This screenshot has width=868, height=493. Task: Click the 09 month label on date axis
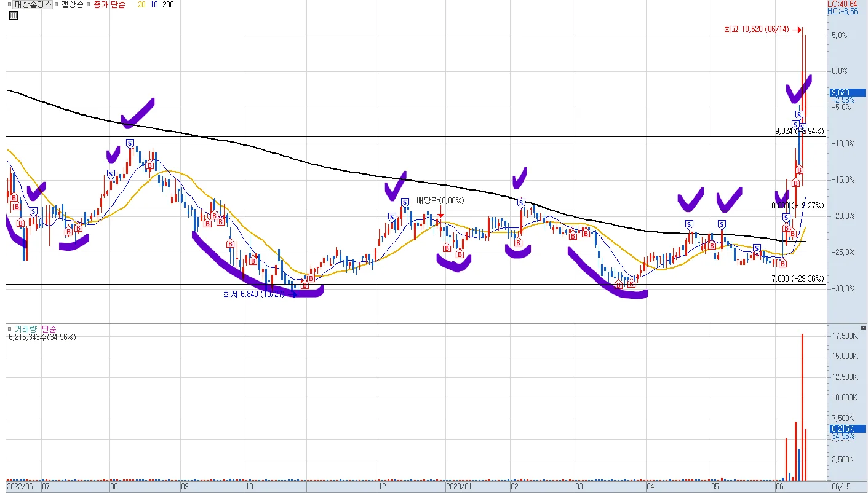[x=185, y=486]
